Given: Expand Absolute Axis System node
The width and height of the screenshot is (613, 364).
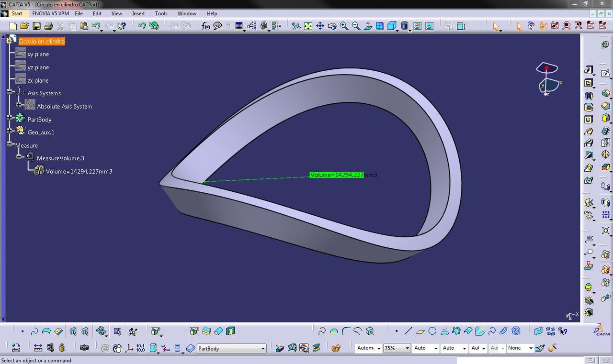Looking at the screenshot, I should pos(19,104).
